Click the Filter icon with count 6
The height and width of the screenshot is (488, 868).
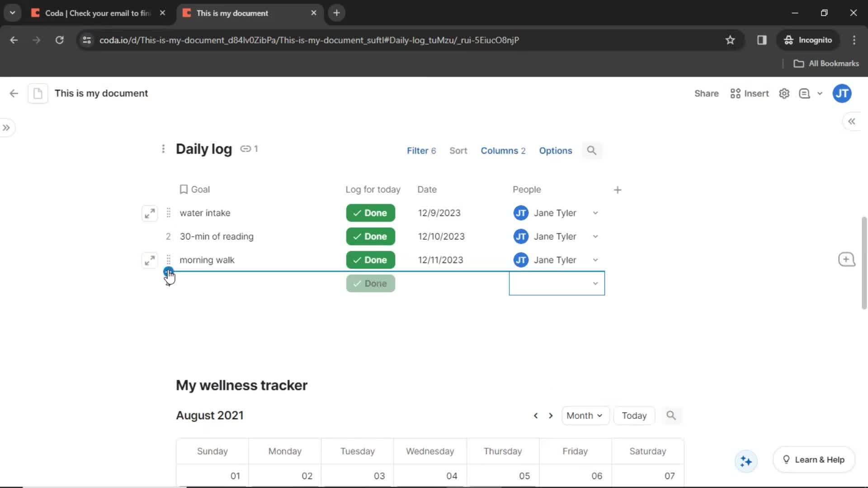[421, 151]
